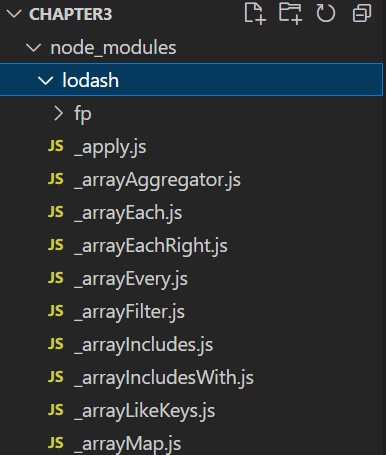386x455 pixels.
Task: Select the node_modules folder name
Action: point(113,48)
